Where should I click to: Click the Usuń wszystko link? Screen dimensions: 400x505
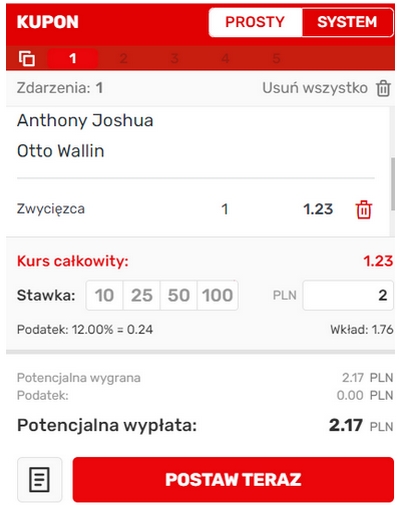tap(315, 88)
